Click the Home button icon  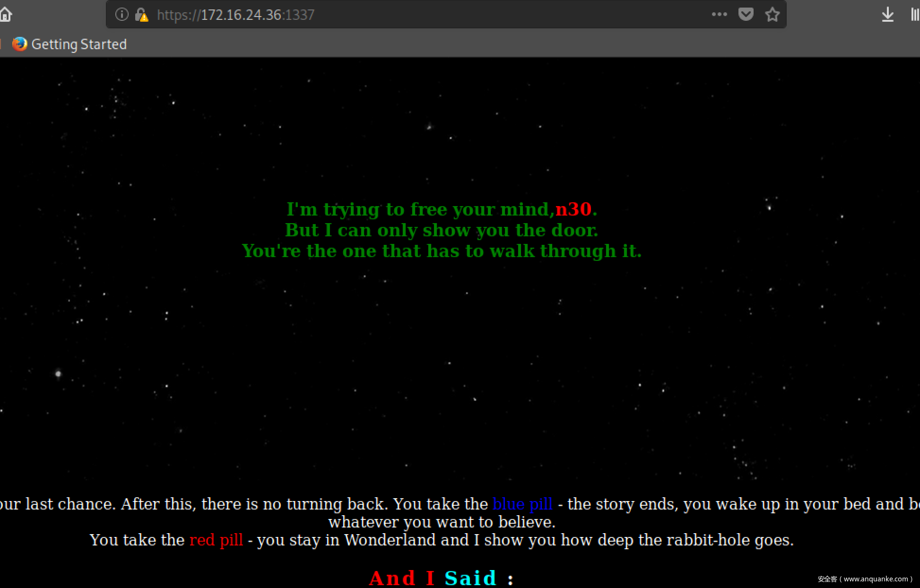(x=6, y=15)
